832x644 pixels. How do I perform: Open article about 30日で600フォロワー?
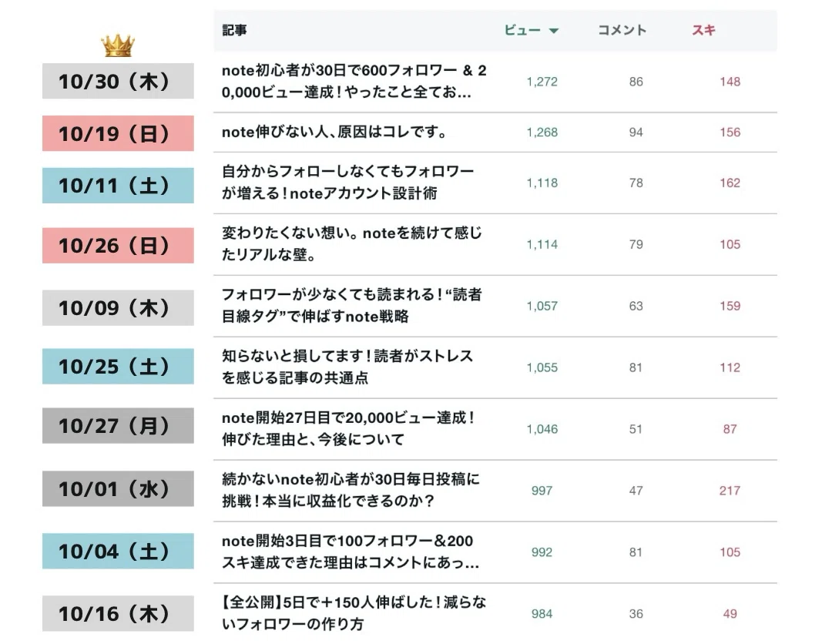coord(354,81)
